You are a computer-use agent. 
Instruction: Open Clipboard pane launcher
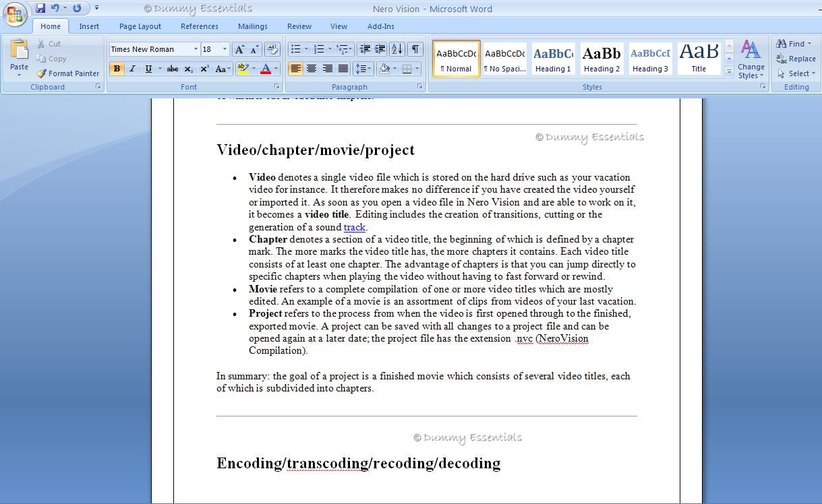tap(98, 87)
